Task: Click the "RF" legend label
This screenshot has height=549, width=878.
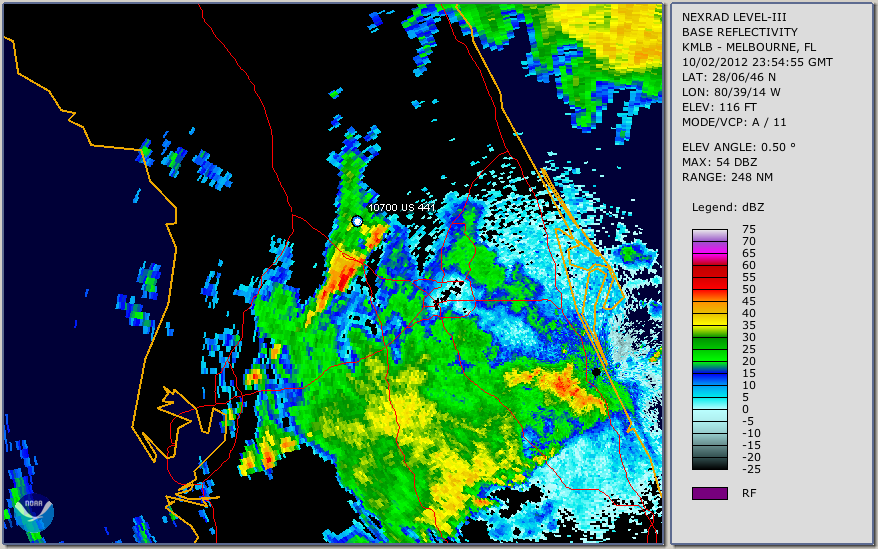Action: (749, 493)
